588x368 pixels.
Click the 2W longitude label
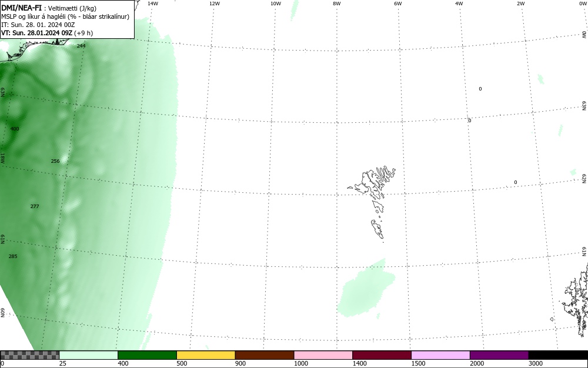pos(520,4)
